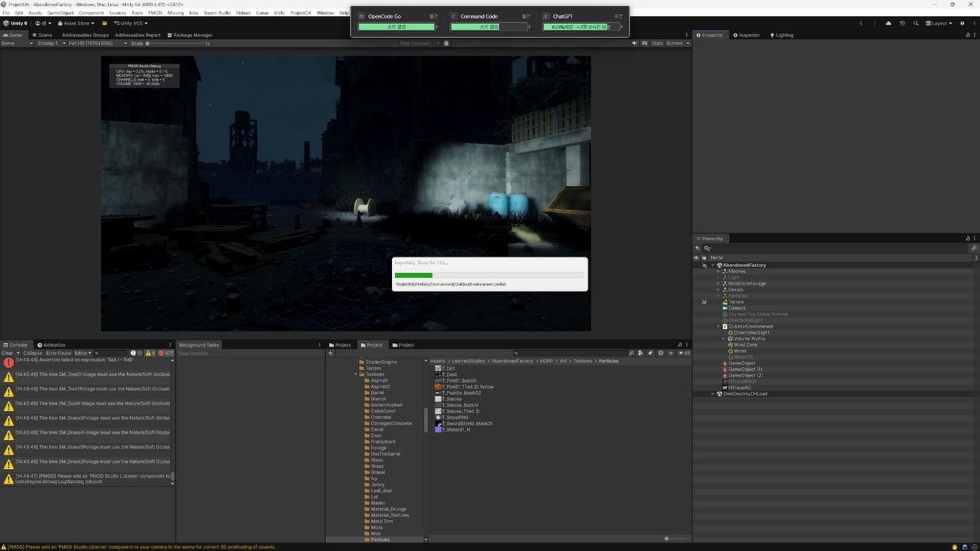
Task: Open Hierarchy create-object plus button
Action: click(x=697, y=248)
